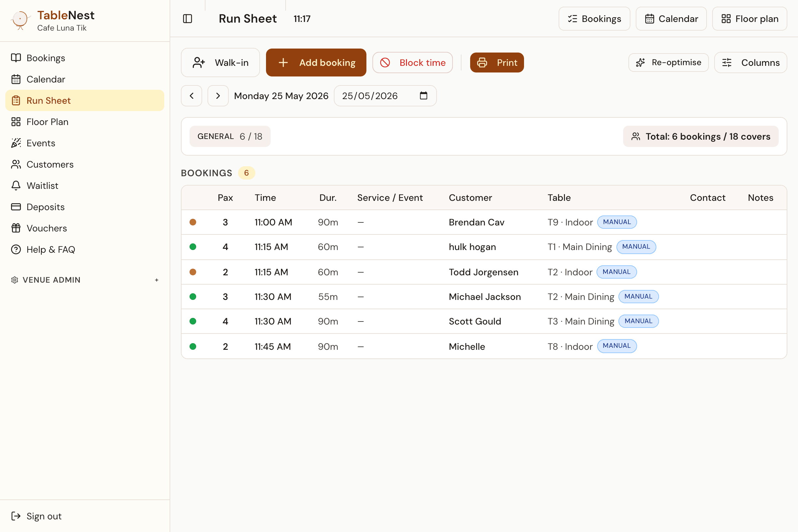Click Michelle's green status dot
The image size is (798, 532).
tap(193, 346)
